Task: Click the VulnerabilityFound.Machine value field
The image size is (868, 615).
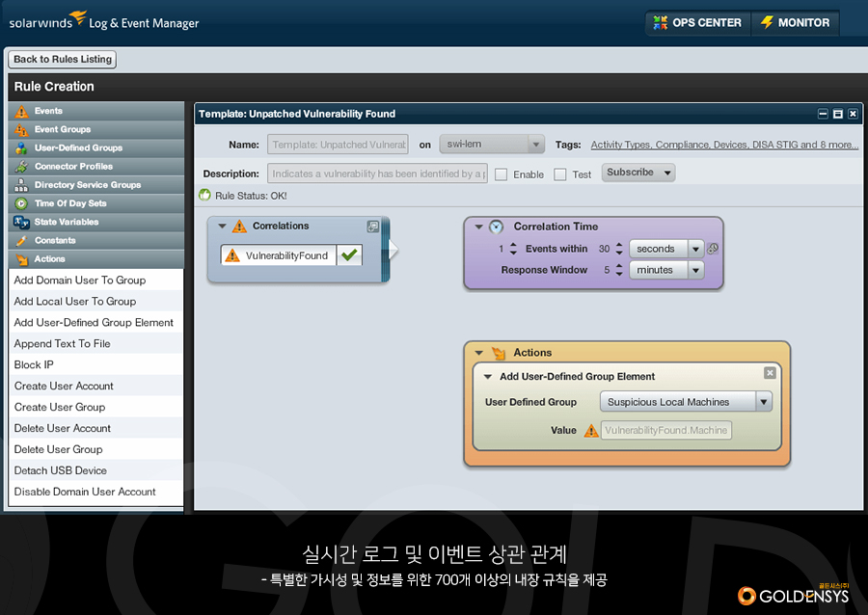Action: (665, 430)
